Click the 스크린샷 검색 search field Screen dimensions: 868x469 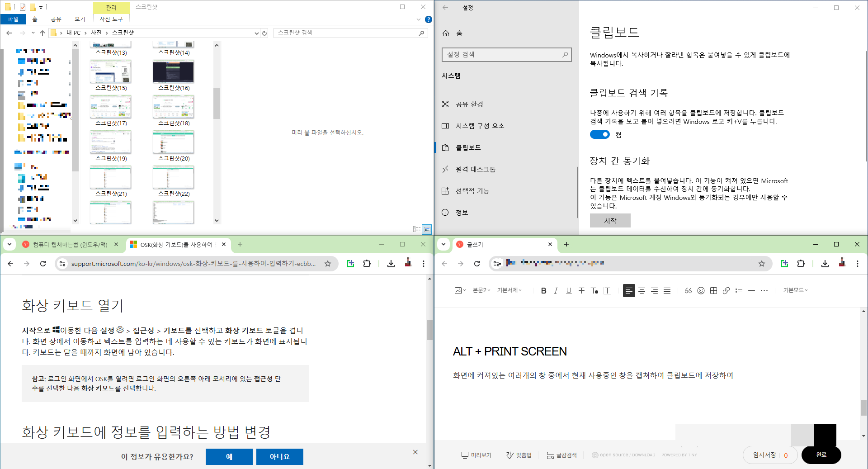tap(350, 33)
